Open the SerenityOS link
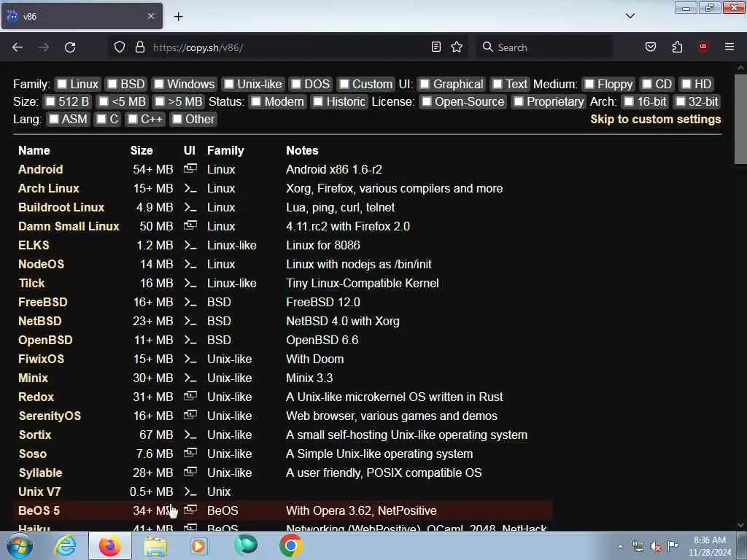Viewport: 747px width, 560px height. 50,416
